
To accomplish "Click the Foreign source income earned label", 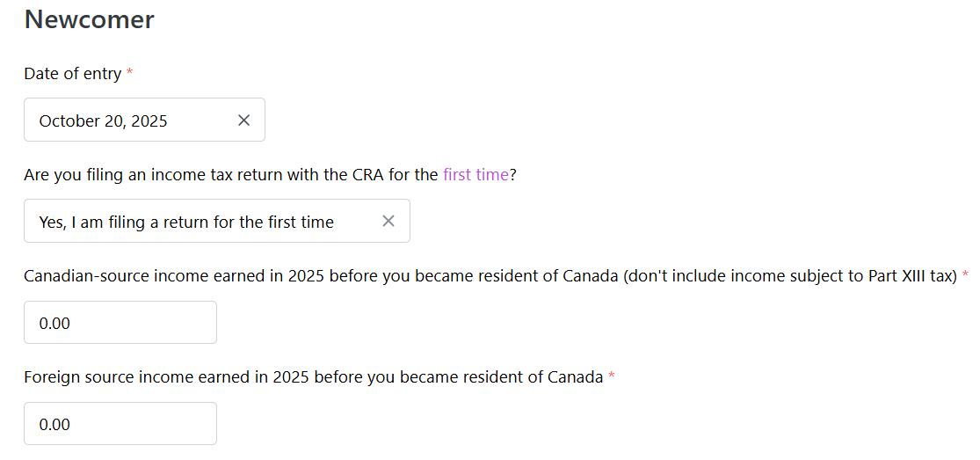I will click(x=313, y=377).
